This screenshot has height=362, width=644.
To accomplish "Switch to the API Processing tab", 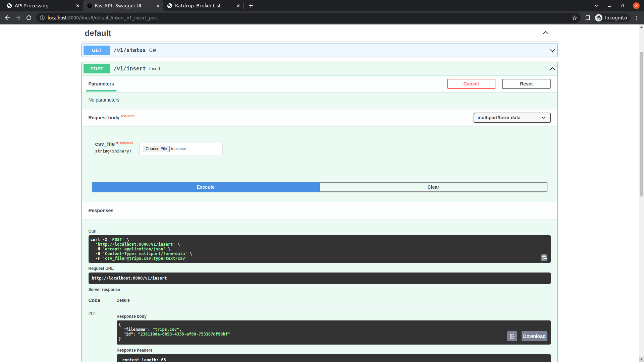I will coord(32,6).
